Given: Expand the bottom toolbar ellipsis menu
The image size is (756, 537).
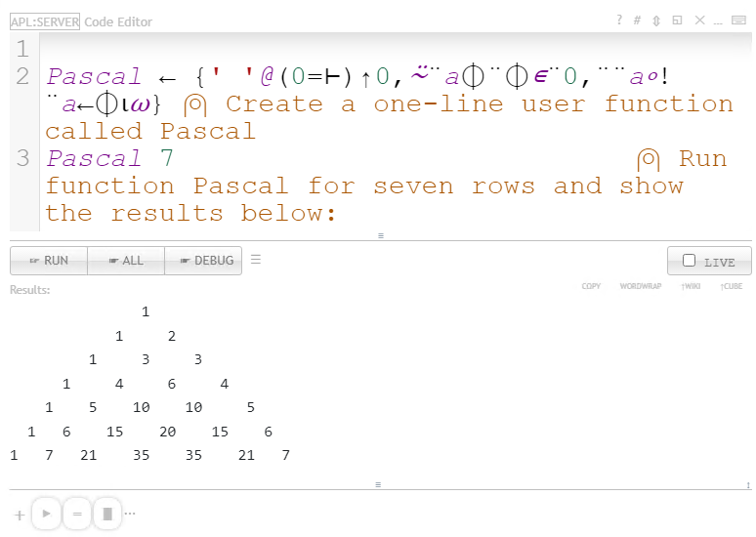Looking at the screenshot, I should pyautogui.click(x=130, y=514).
